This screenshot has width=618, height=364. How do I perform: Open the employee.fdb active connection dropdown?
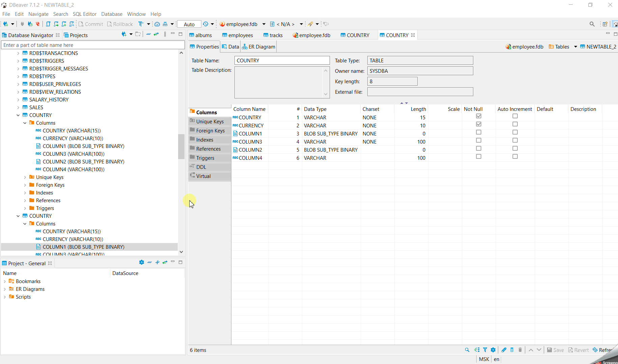point(264,24)
